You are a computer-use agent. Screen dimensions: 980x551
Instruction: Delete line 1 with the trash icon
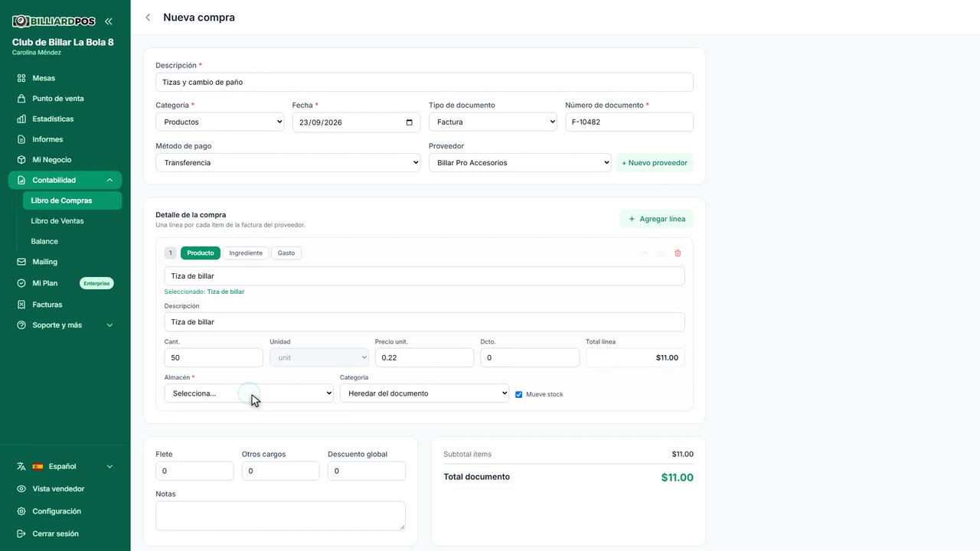click(678, 253)
